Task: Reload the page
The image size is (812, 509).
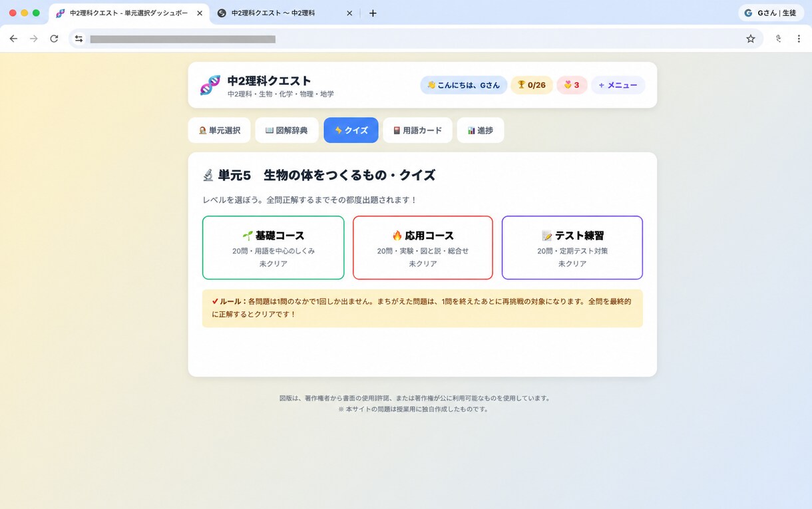Action: 54,39
